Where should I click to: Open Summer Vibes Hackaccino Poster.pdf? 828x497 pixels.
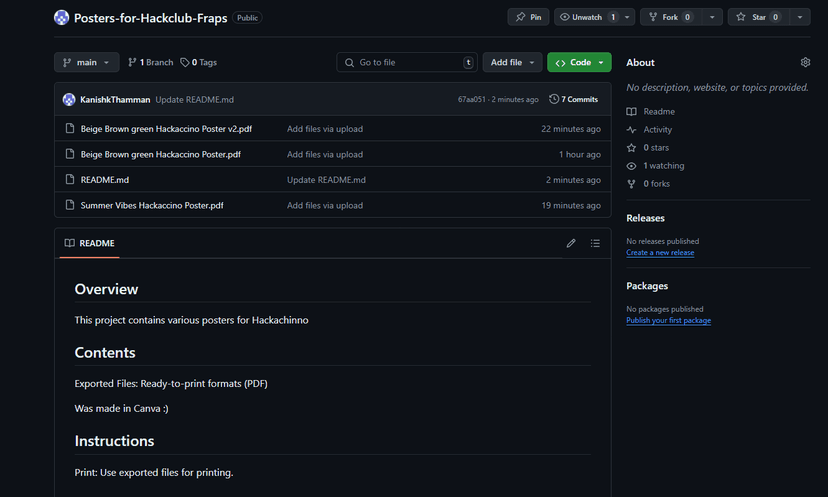[152, 205]
